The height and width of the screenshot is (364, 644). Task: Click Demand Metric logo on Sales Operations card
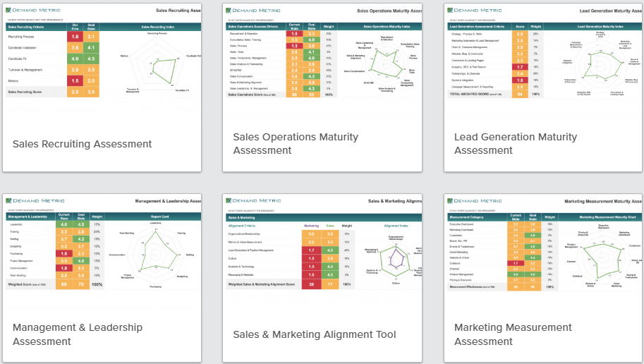click(253, 10)
